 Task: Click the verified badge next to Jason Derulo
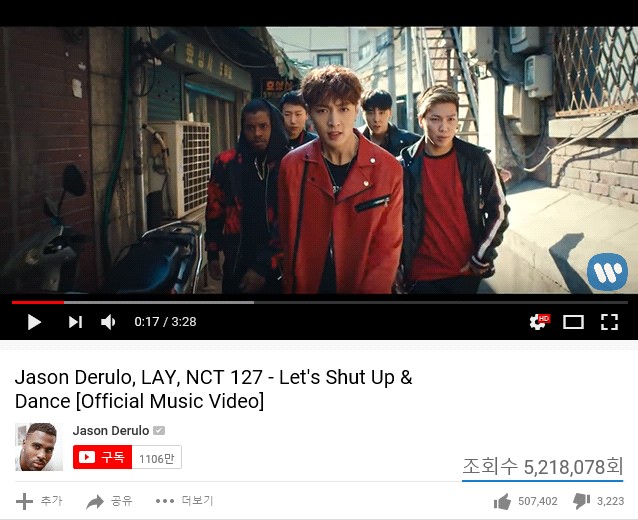[x=159, y=430]
